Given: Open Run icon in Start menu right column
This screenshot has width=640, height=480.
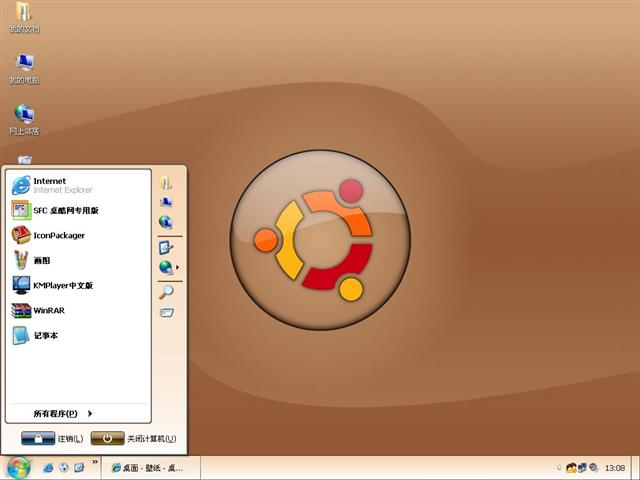Looking at the screenshot, I should [167, 313].
